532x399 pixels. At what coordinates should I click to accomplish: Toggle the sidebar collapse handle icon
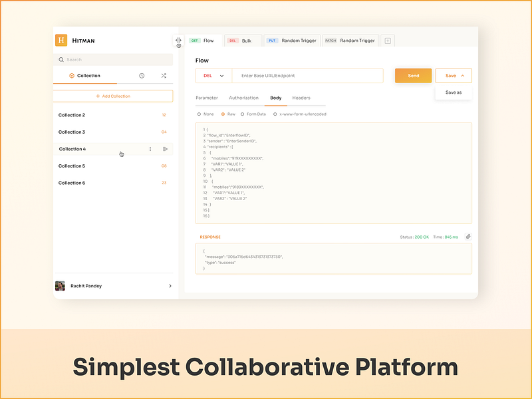178,41
